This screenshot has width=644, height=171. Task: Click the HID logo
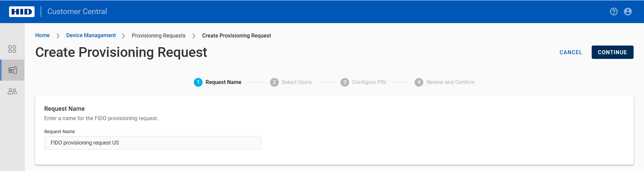pos(22,12)
